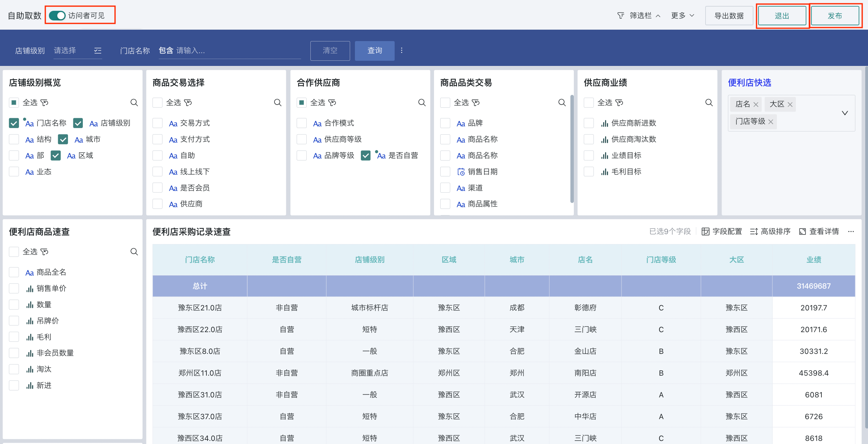Search fields in 供应商业绩 panel

click(x=709, y=103)
